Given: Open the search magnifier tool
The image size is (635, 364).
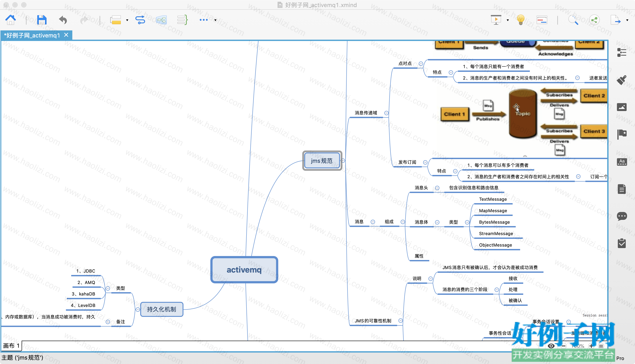Looking at the screenshot, I should click(573, 20).
